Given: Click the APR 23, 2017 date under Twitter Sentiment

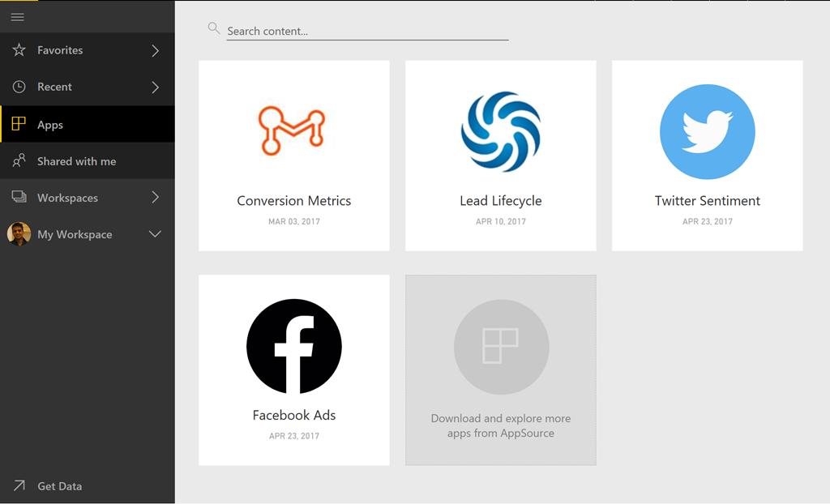Looking at the screenshot, I should pyautogui.click(x=707, y=221).
